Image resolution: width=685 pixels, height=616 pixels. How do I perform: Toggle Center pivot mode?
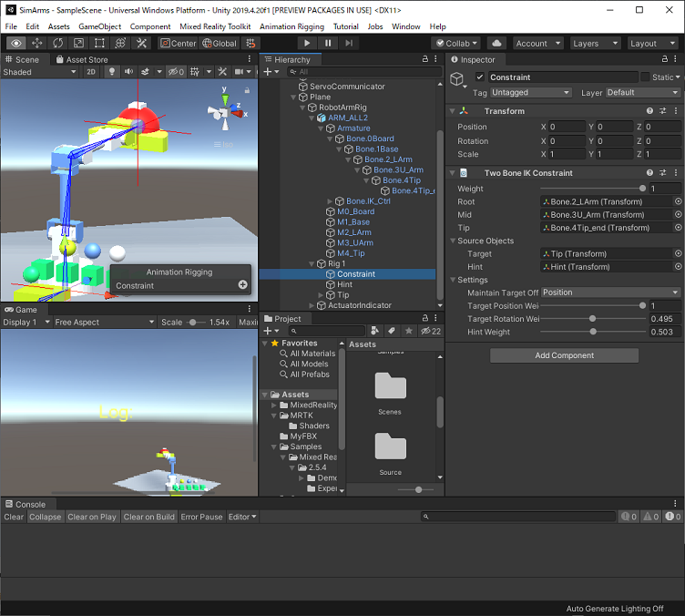click(x=179, y=43)
